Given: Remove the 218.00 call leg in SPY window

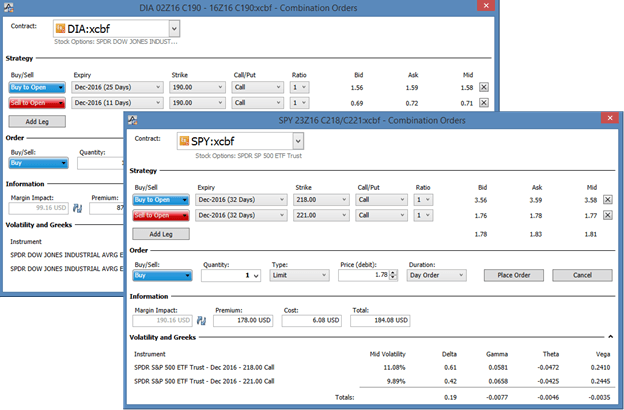Looking at the screenshot, I should 607,200.
